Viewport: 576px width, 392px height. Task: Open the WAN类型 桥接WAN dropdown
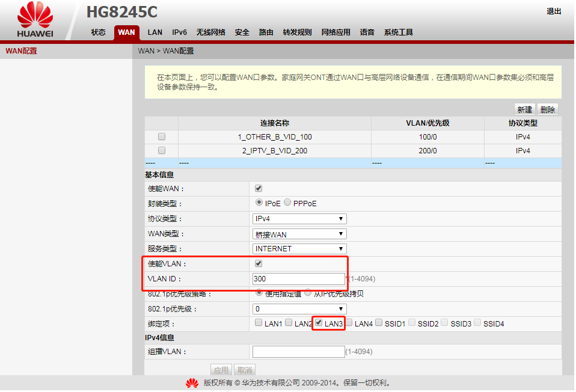click(x=299, y=234)
